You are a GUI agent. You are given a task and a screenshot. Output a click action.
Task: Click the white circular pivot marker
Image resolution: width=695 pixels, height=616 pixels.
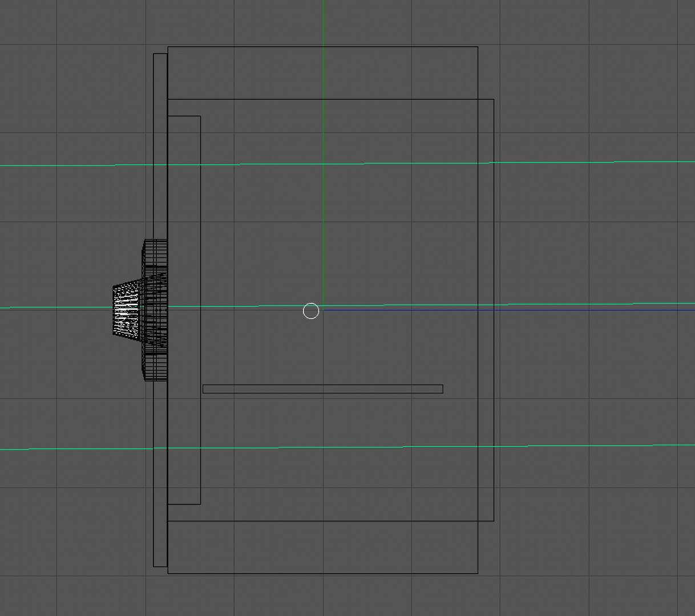[311, 311]
